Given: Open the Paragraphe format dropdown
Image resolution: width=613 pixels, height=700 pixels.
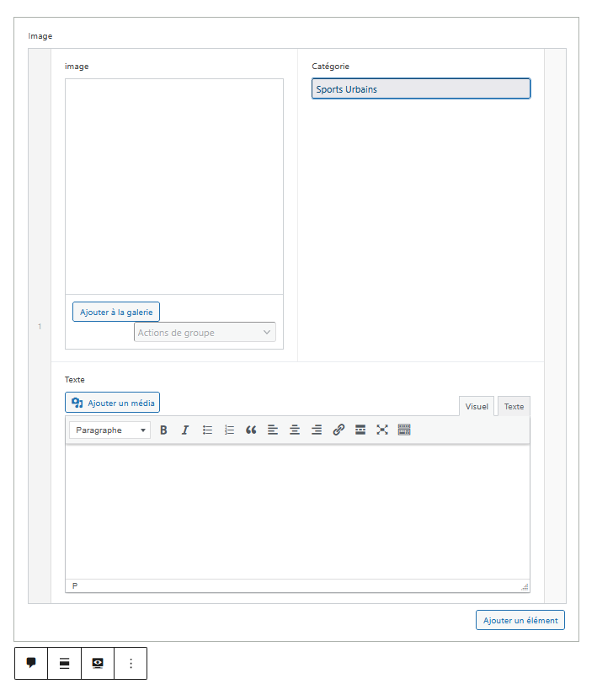Looking at the screenshot, I should click(109, 430).
